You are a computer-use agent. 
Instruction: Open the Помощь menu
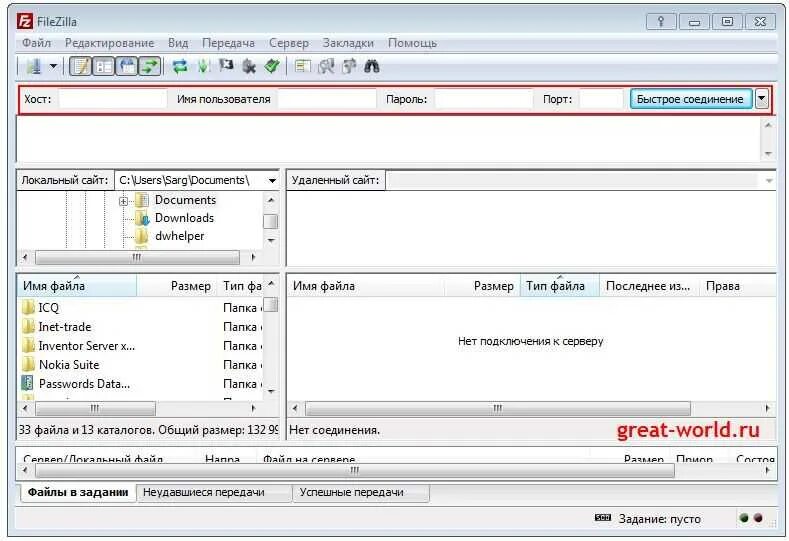click(x=412, y=43)
